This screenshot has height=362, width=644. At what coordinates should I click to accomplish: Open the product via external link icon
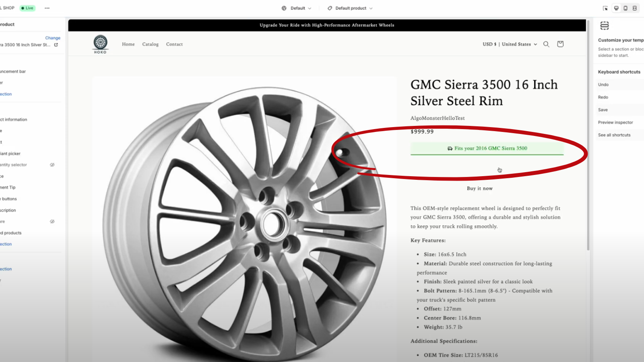pyautogui.click(x=56, y=45)
